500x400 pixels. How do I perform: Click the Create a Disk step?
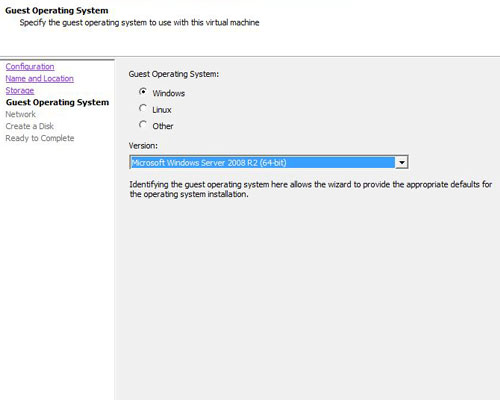(x=30, y=126)
